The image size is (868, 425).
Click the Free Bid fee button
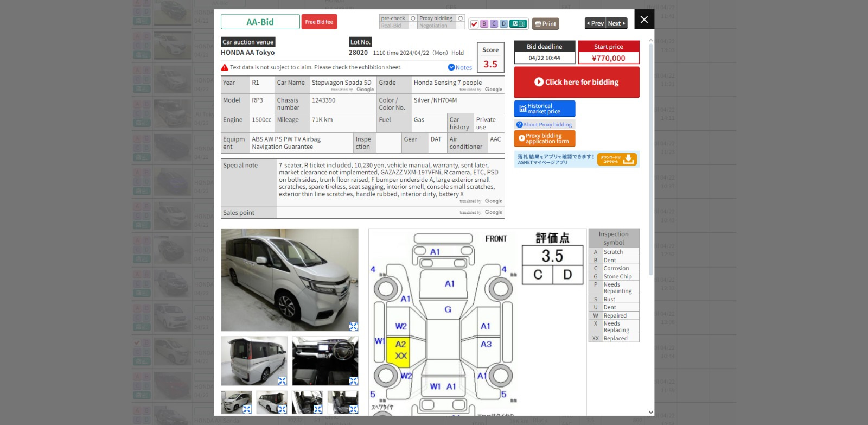pyautogui.click(x=319, y=22)
